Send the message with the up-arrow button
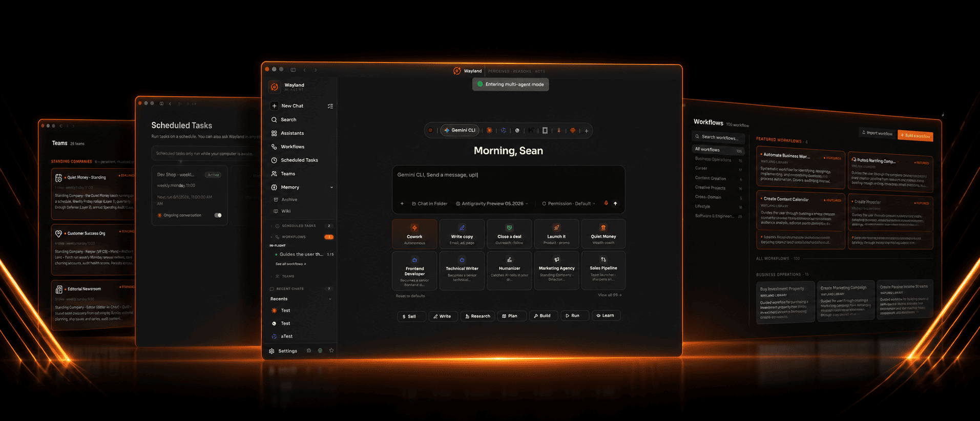 click(x=615, y=203)
